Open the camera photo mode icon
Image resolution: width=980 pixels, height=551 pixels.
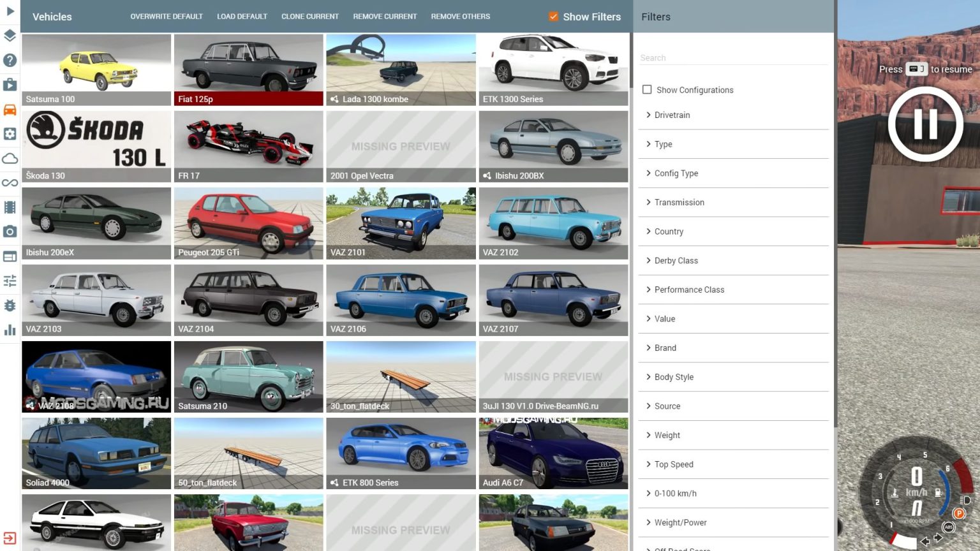pyautogui.click(x=10, y=231)
